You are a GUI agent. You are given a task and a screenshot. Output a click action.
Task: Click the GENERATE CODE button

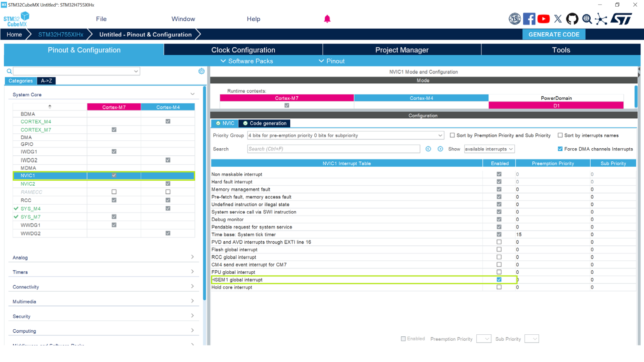(554, 34)
